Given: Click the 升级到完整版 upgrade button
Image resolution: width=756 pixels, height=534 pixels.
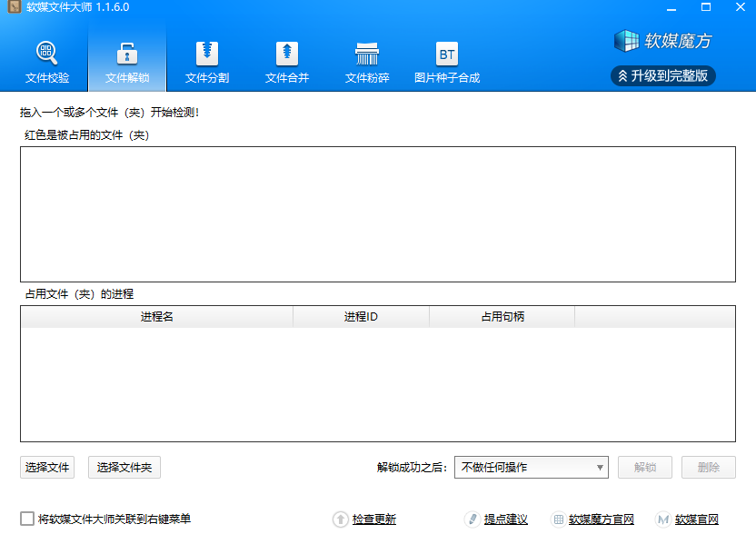Looking at the screenshot, I should [662, 75].
